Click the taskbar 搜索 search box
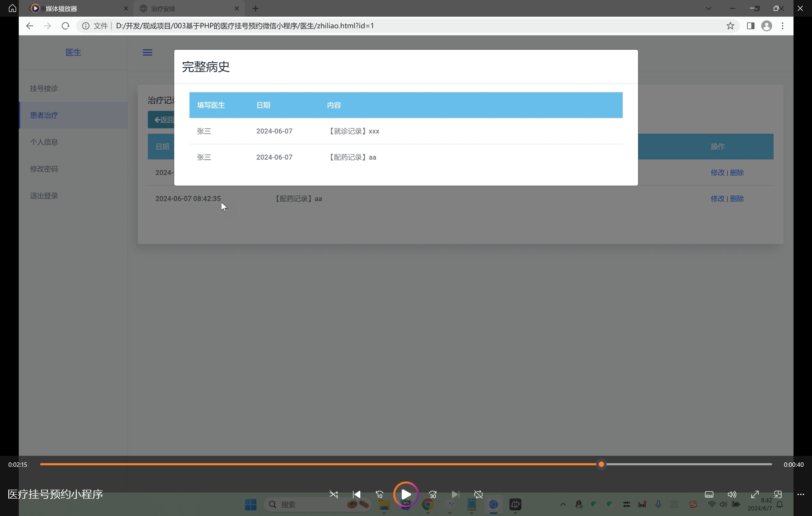The image size is (812, 516). pos(317,505)
